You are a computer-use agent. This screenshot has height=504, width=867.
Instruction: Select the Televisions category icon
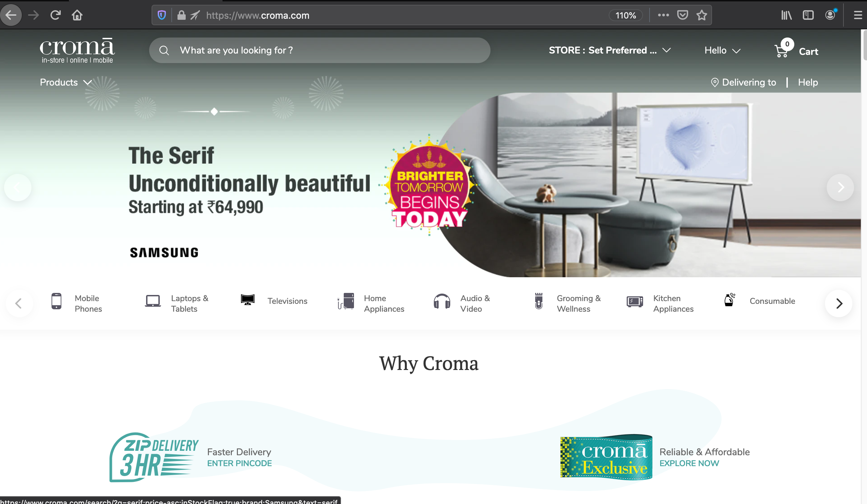click(x=247, y=300)
